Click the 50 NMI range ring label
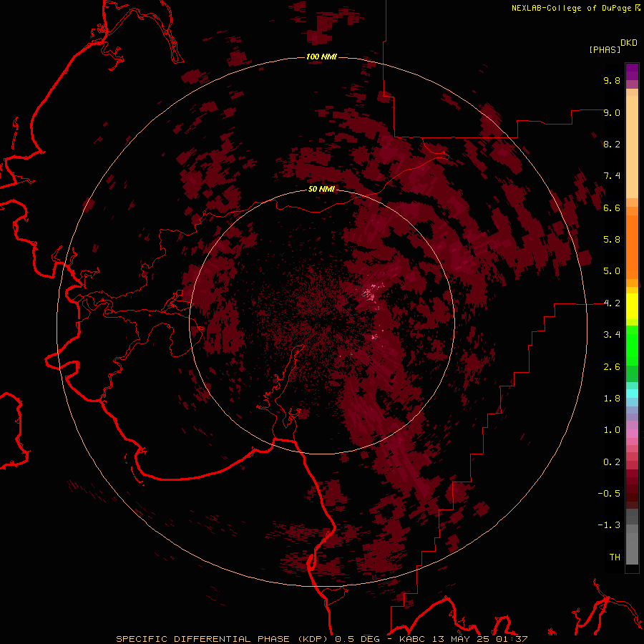Viewport: 644px width, 644px height. [x=321, y=190]
